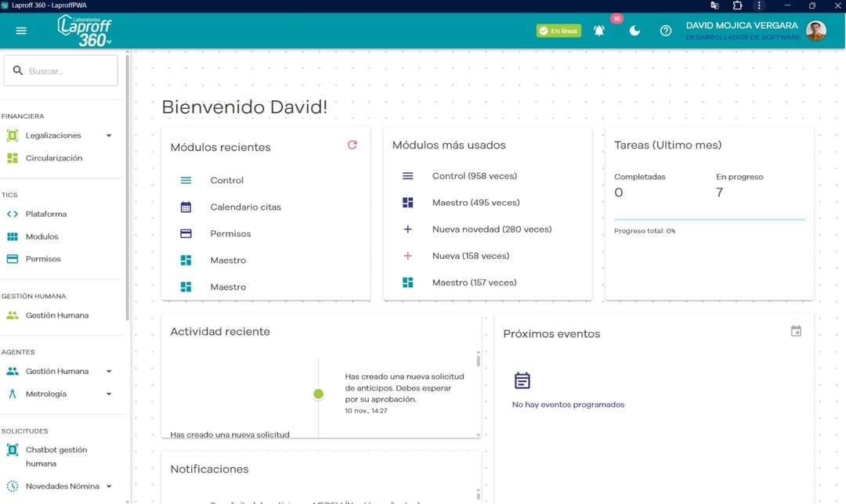Click the user profile avatar
Screen dimensions: 846x504
[816, 31]
